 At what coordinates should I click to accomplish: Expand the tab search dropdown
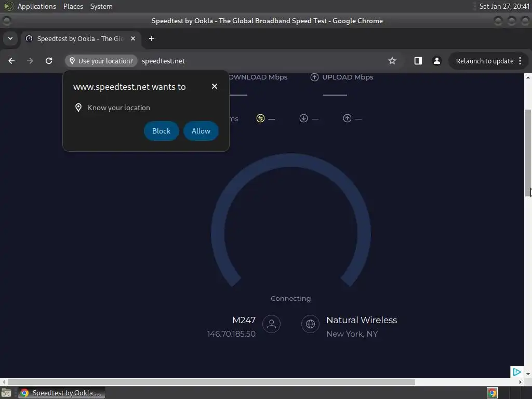[10, 38]
